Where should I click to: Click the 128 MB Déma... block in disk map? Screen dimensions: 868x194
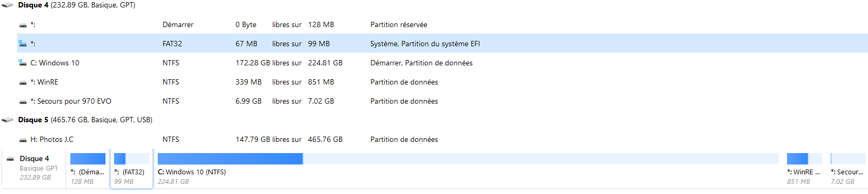pyautogui.click(x=88, y=169)
